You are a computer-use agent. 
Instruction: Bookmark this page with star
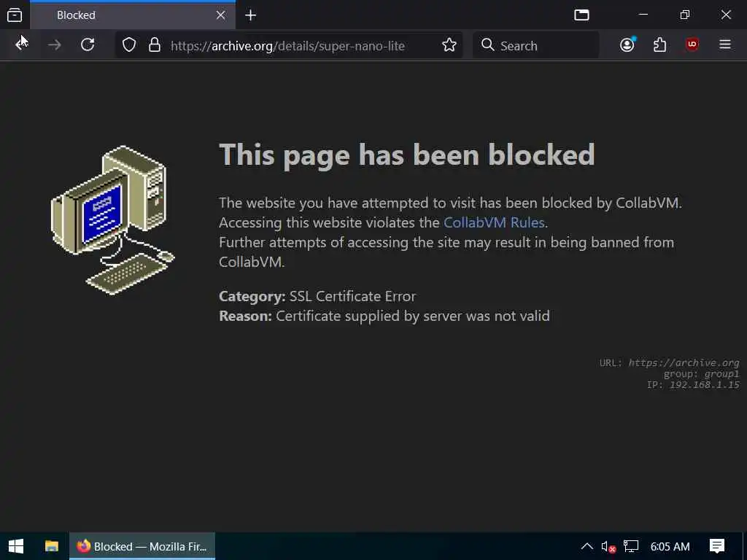[449, 45]
